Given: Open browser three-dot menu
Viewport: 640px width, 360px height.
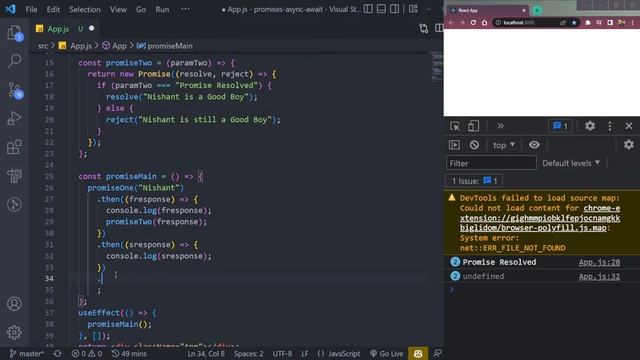Looking at the screenshot, I should point(633,22).
